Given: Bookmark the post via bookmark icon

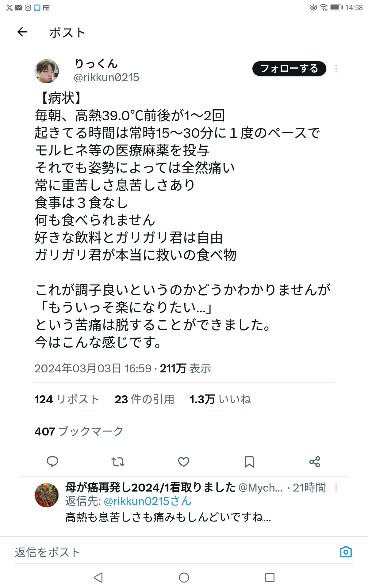Looking at the screenshot, I should (x=249, y=462).
